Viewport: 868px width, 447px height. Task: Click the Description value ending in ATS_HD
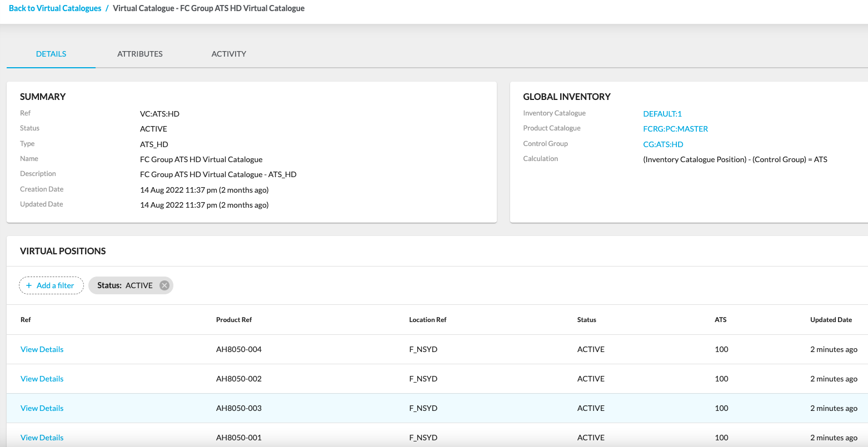coord(218,174)
